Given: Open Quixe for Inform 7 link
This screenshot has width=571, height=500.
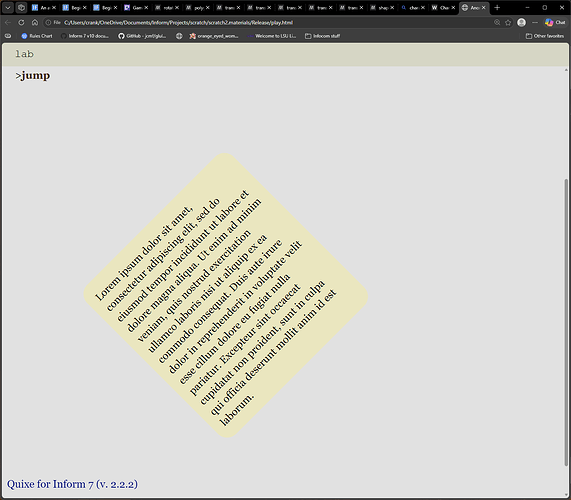Looking at the screenshot, I should tap(72, 484).
